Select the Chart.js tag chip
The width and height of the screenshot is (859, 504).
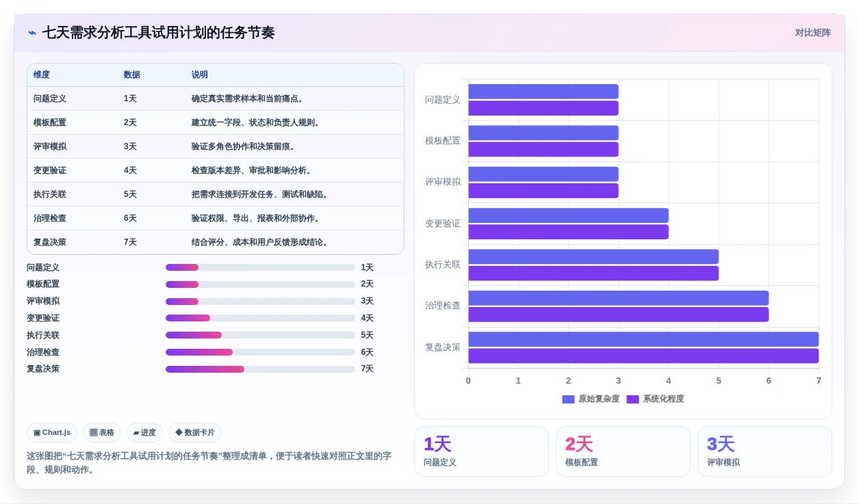coord(52,432)
